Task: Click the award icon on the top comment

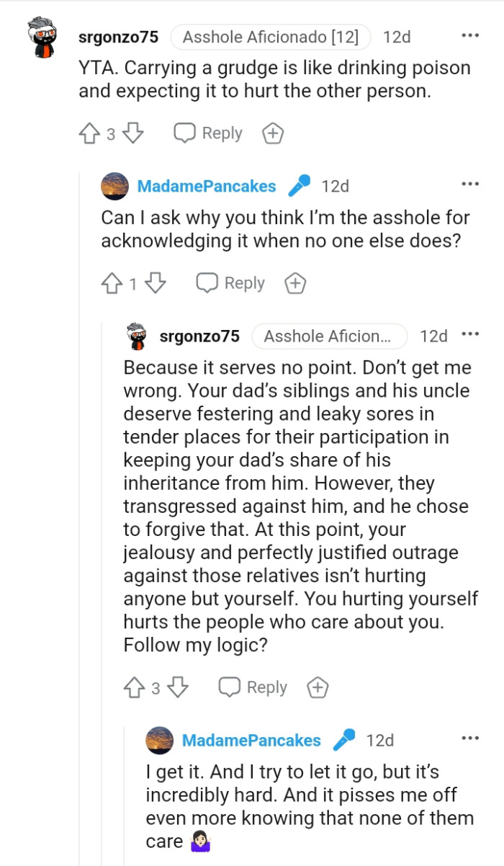Action: 273,133
